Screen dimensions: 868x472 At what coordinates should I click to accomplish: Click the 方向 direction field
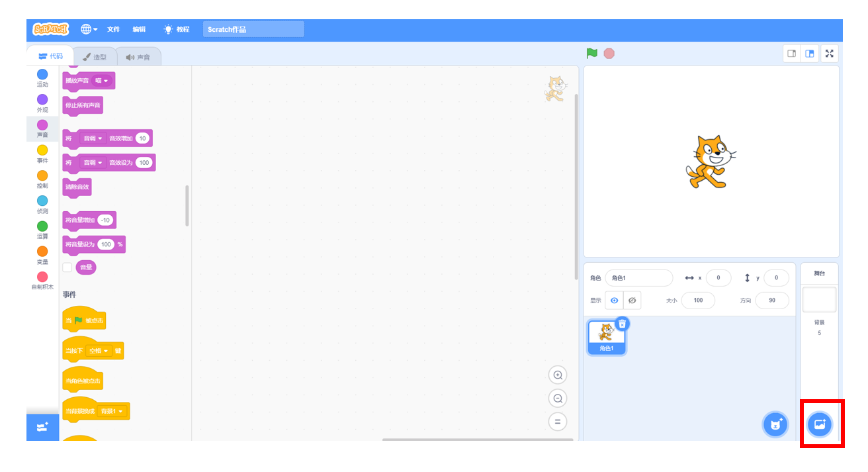coord(772,301)
